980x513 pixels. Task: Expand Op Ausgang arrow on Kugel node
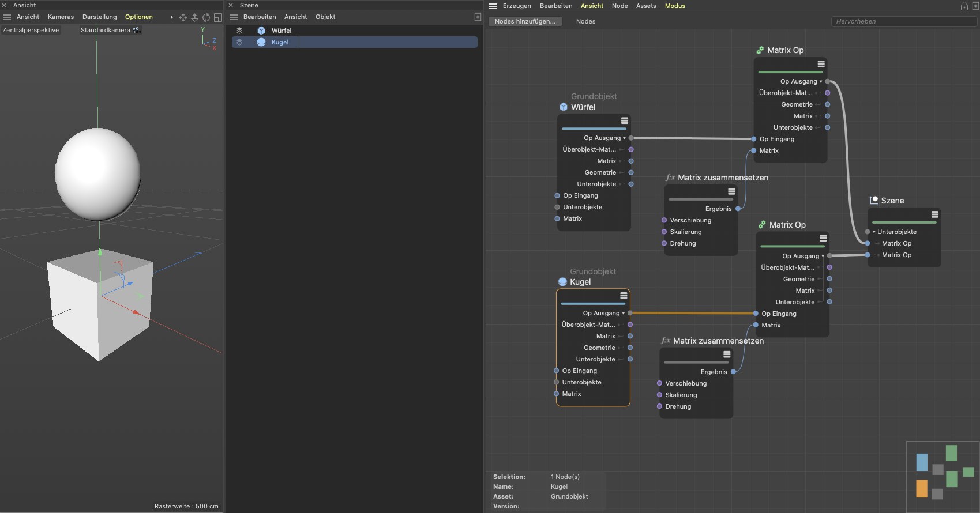pos(624,314)
